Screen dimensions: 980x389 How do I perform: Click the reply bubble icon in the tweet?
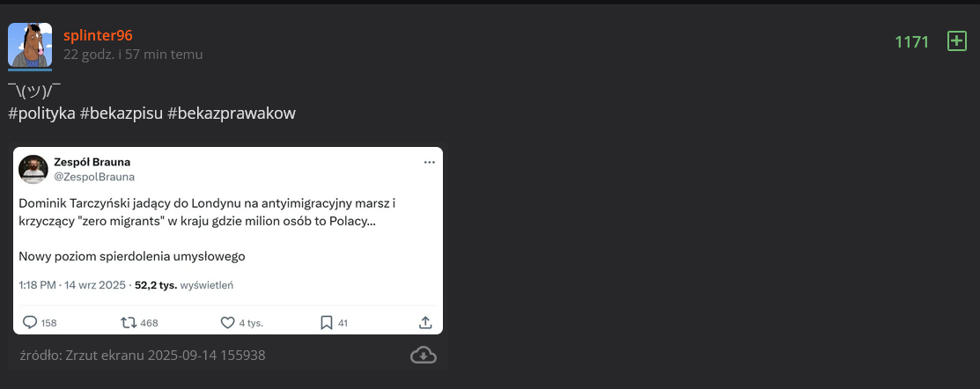(30, 322)
